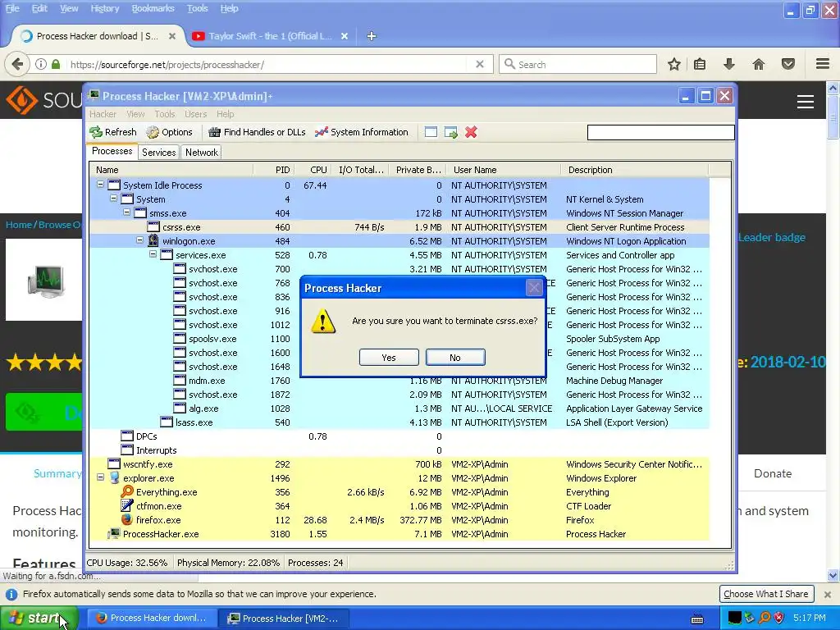Select the firefox.exe process icon
Screen dimensions: 840x630
pos(127,519)
